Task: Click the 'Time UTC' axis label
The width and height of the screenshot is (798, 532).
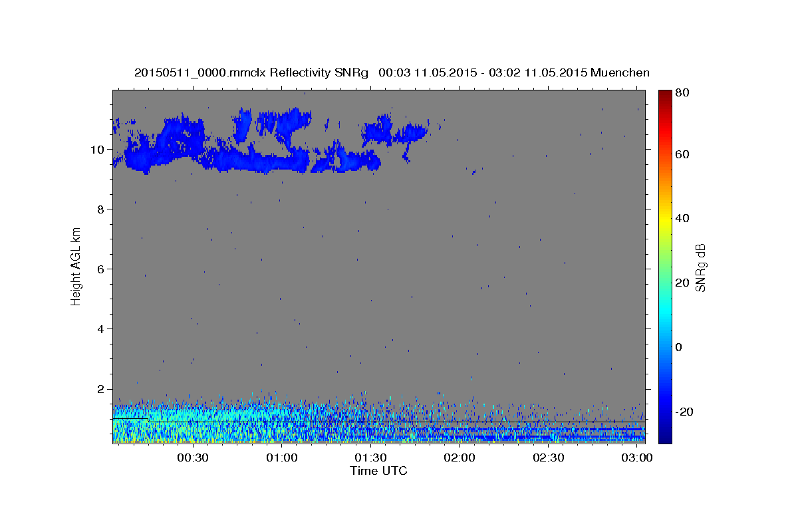Action: [378, 471]
